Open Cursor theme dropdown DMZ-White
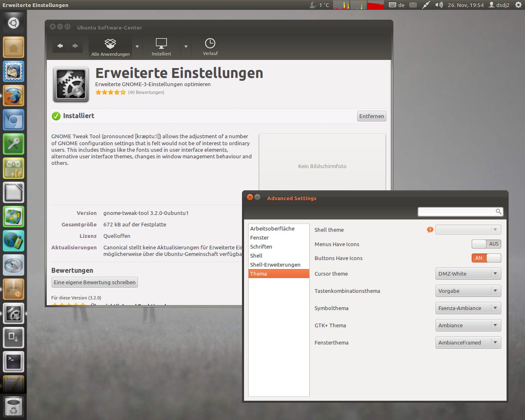This screenshot has height=420, width=525. click(x=468, y=274)
